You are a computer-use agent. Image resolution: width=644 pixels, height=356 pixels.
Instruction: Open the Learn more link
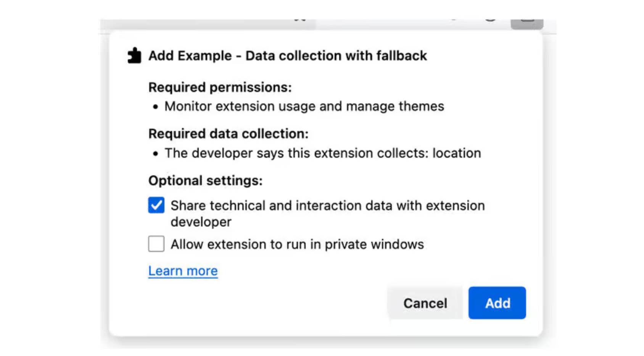(x=183, y=270)
